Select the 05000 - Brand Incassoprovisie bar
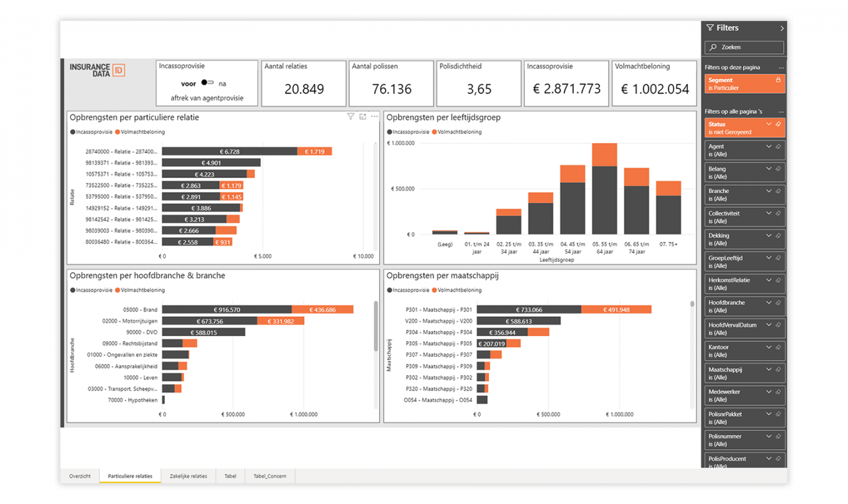Image resolution: width=848 pixels, height=504 pixels. click(227, 310)
